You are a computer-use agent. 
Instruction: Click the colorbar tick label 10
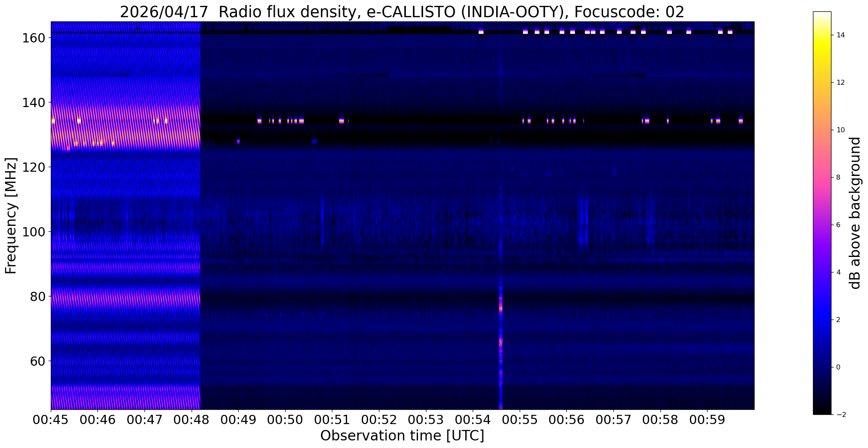pyautogui.click(x=841, y=130)
